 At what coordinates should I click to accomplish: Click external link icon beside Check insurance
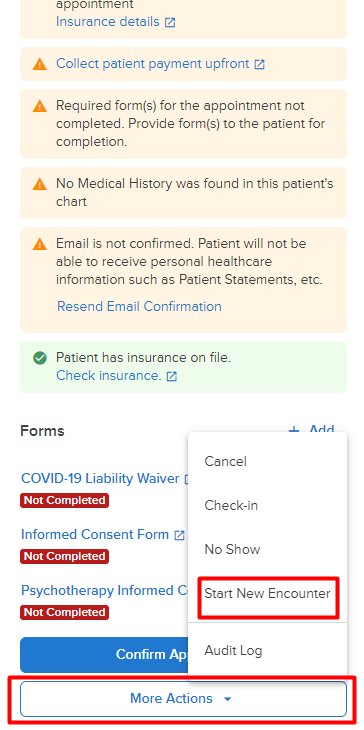pos(172,376)
